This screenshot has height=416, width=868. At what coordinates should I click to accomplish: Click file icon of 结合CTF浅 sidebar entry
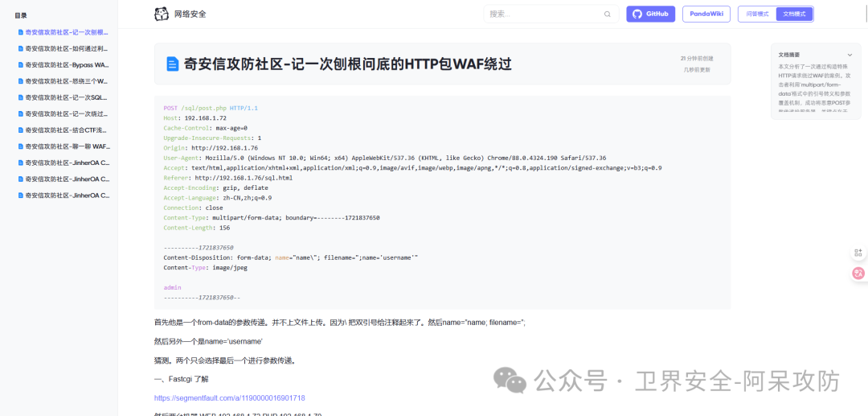[x=20, y=130]
